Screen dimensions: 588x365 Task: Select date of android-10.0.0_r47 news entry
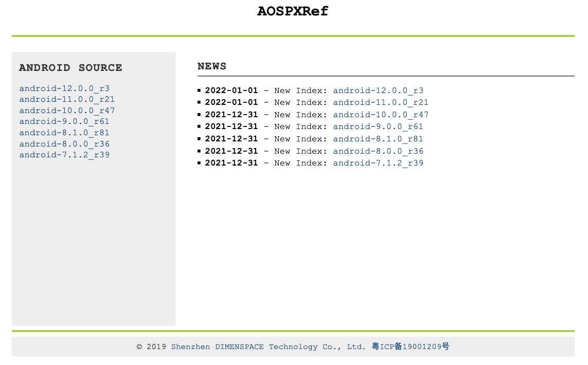pyautogui.click(x=231, y=115)
